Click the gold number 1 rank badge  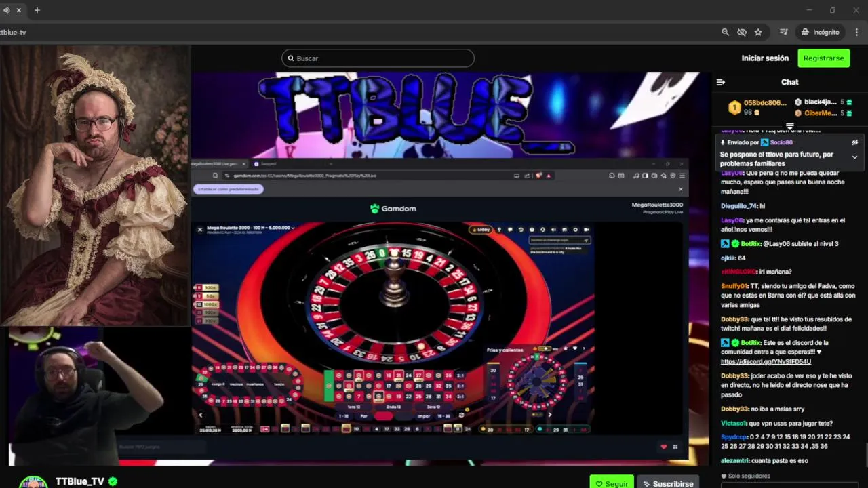734,107
